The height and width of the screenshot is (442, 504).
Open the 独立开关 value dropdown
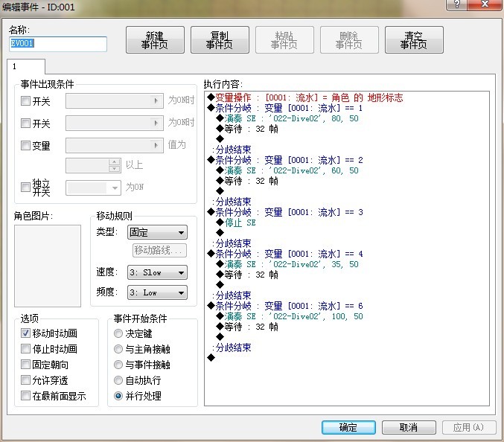tap(93, 188)
